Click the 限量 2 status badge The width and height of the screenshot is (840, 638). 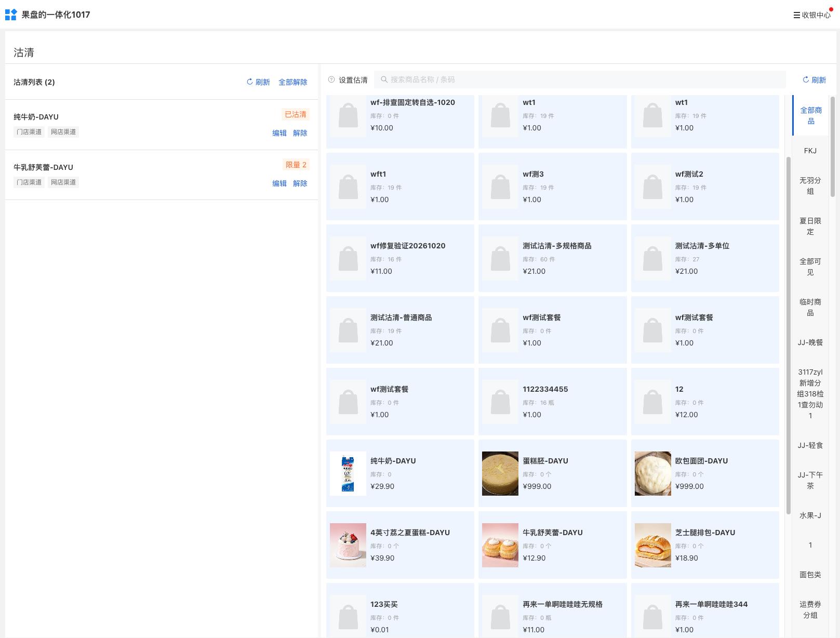(x=296, y=165)
